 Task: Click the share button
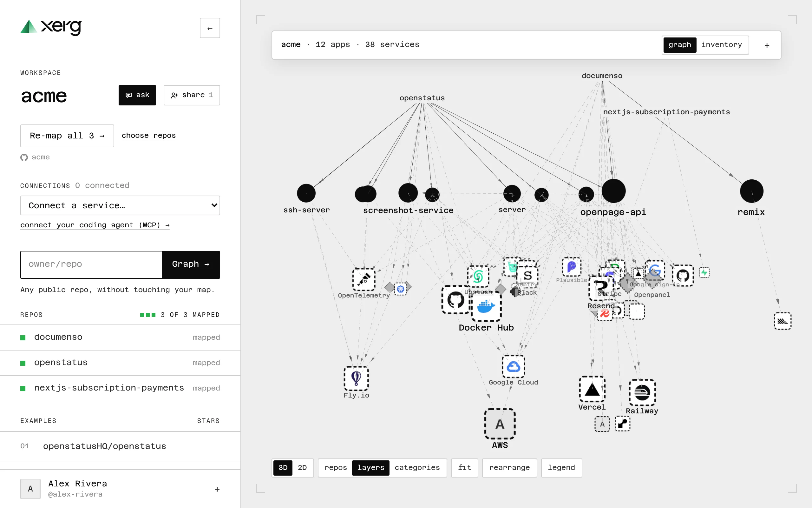pyautogui.click(x=192, y=95)
